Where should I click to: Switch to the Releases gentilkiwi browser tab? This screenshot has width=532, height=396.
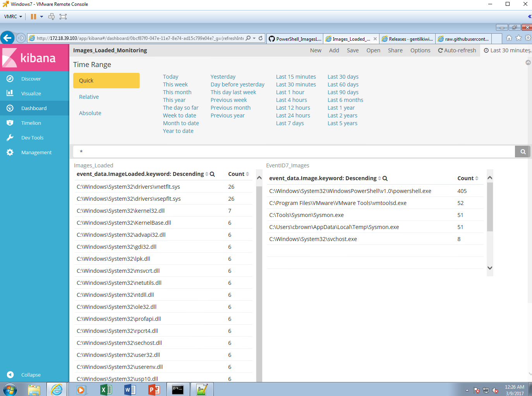(x=407, y=39)
